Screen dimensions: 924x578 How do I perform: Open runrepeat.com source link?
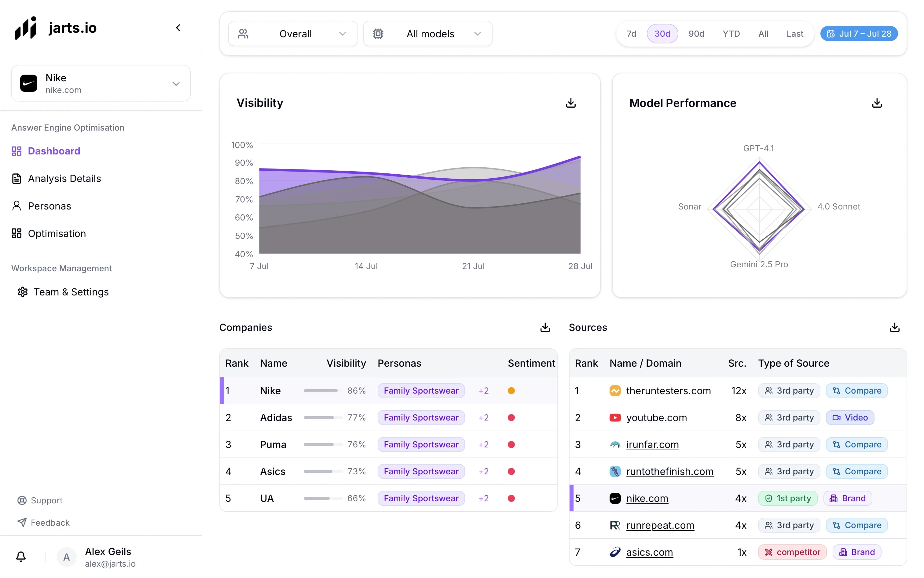click(x=660, y=525)
